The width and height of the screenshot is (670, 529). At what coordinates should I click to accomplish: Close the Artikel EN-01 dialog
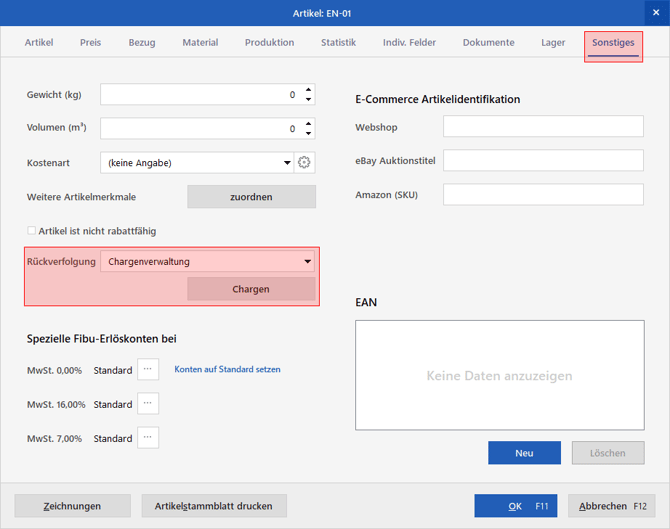[x=656, y=13]
